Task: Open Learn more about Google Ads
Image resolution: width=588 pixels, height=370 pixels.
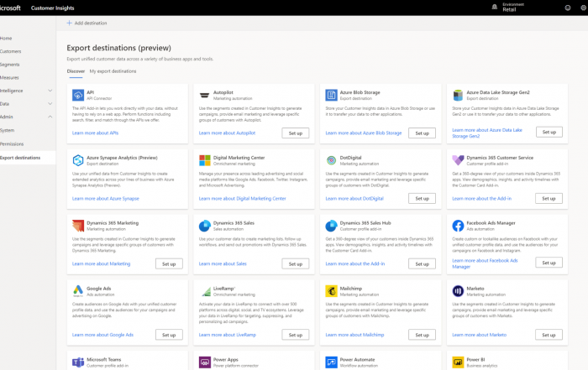Action: click(102, 335)
